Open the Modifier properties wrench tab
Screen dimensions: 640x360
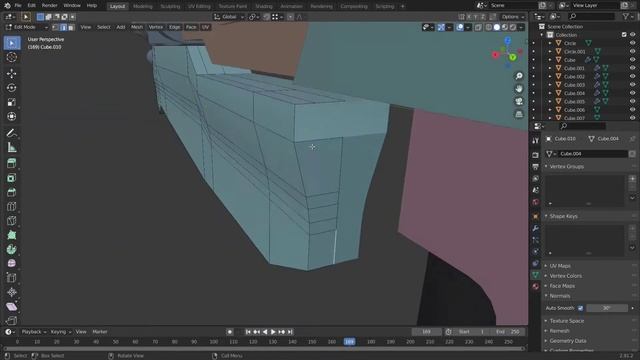click(x=536, y=228)
